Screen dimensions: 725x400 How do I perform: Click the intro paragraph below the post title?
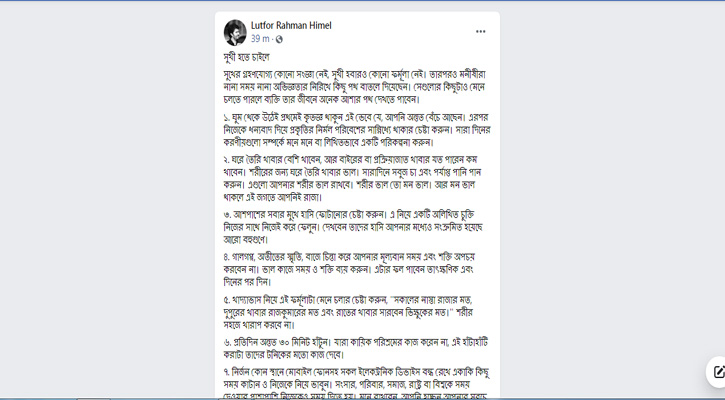tap(355, 87)
